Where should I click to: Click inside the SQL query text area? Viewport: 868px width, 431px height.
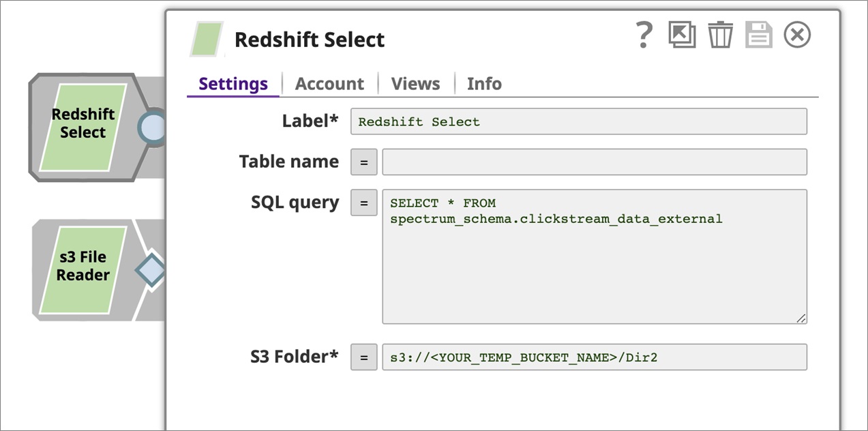tap(595, 256)
